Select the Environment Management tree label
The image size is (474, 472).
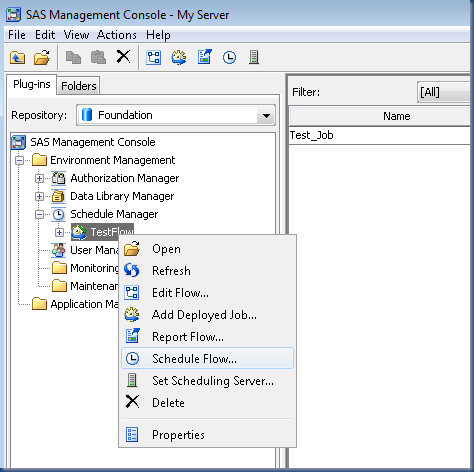tap(113, 160)
